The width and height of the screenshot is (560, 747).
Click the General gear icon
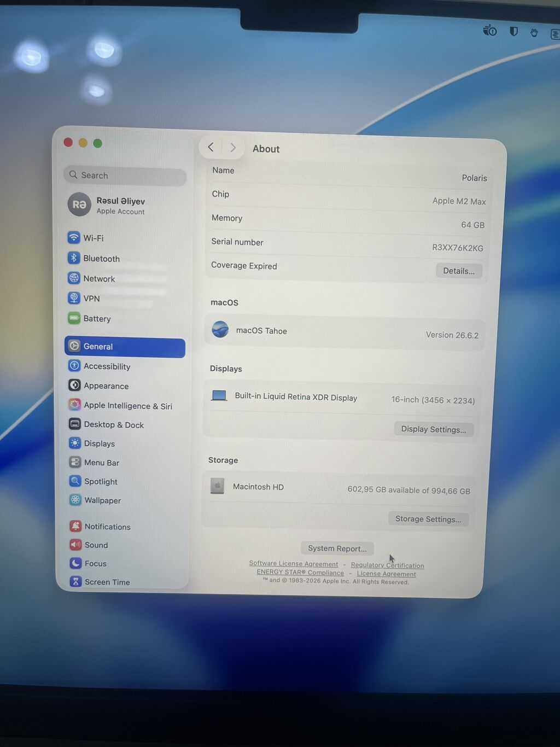click(74, 346)
